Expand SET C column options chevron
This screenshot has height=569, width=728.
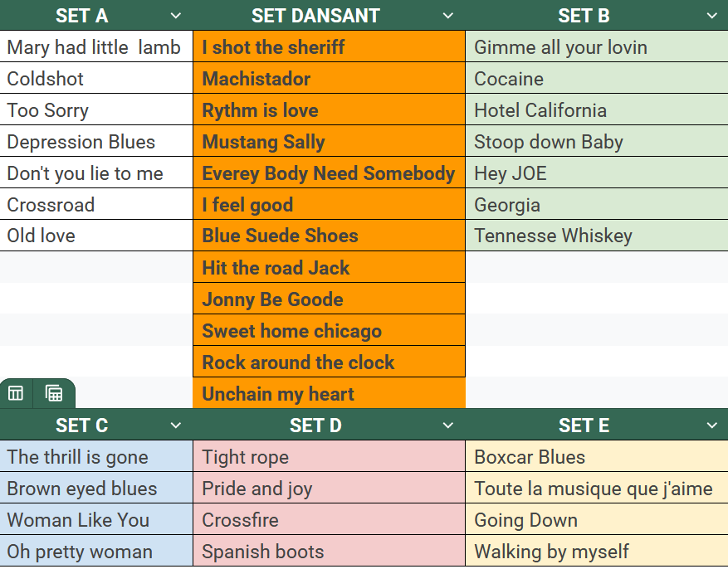click(175, 426)
